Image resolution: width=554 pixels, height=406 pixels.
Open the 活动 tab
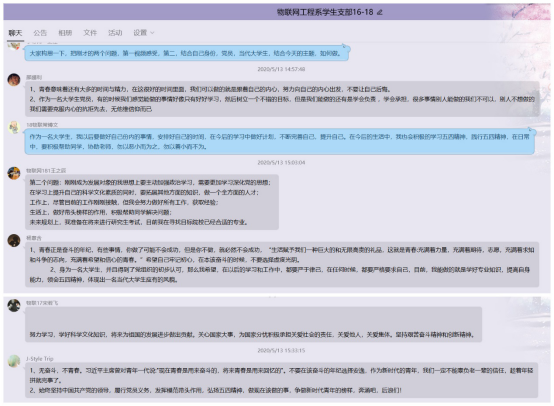(115, 33)
